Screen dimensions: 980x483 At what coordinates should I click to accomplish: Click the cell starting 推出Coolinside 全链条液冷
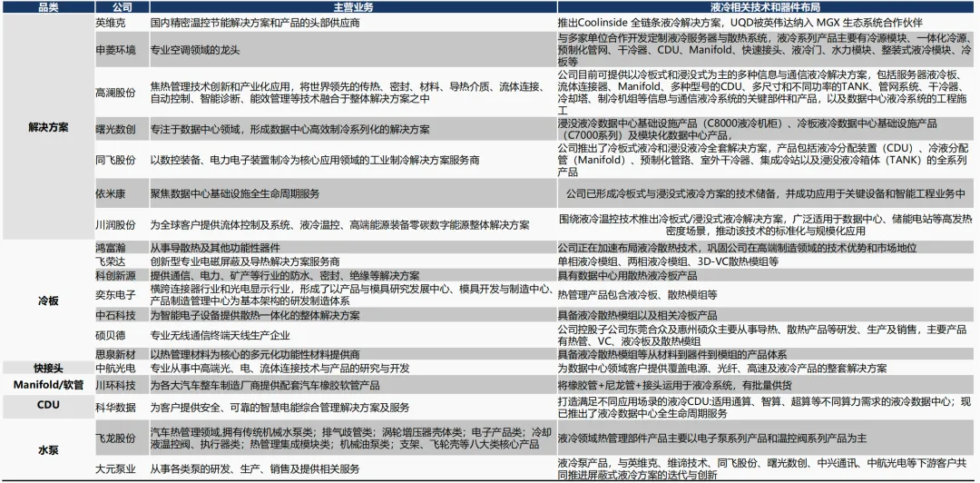(x=765, y=23)
